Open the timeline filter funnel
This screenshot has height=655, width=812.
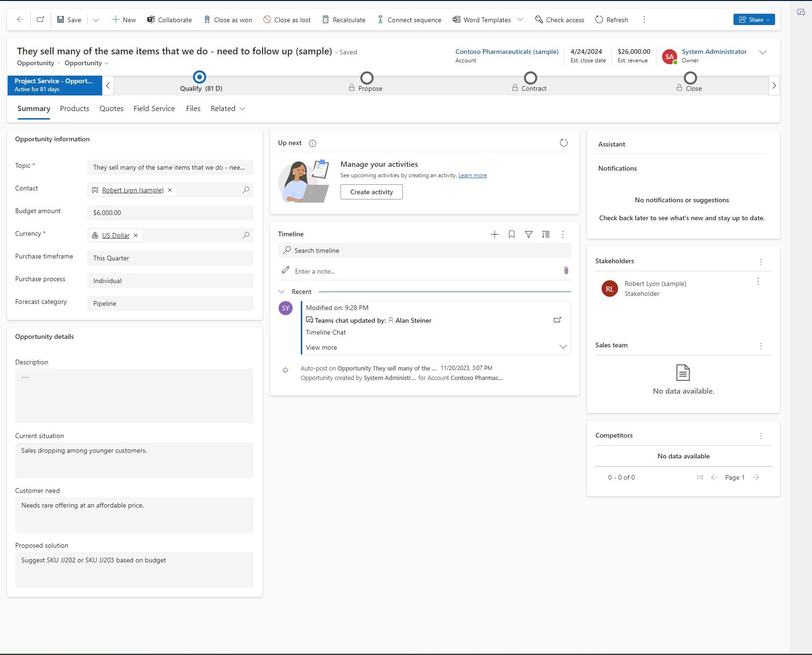(529, 234)
